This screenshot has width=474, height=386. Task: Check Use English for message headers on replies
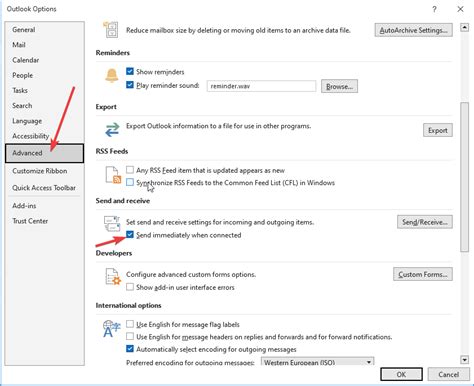click(130, 336)
